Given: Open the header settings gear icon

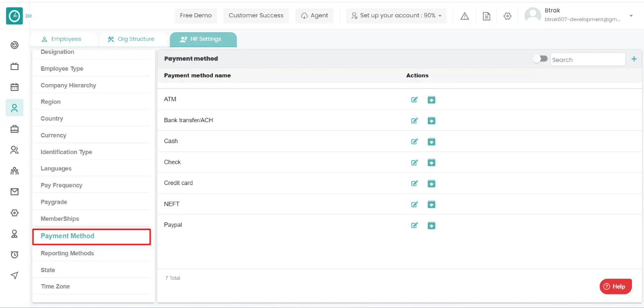Looking at the screenshot, I should (508, 16).
